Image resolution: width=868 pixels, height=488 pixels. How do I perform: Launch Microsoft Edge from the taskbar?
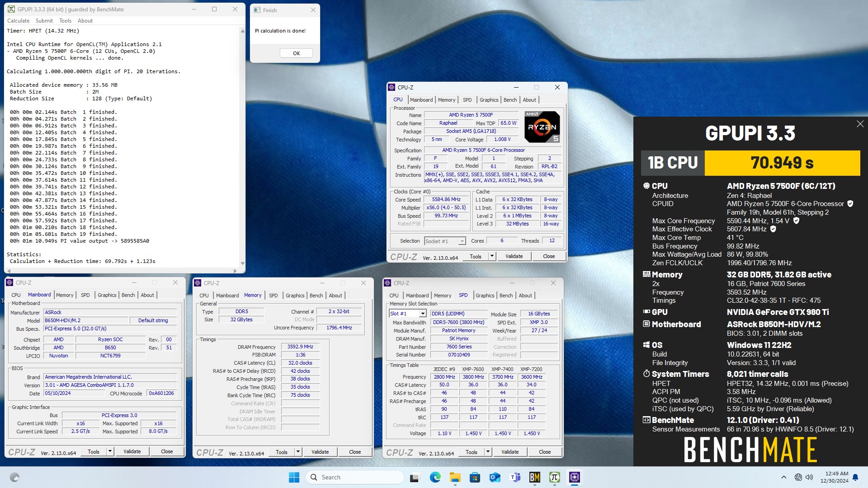coord(435,477)
